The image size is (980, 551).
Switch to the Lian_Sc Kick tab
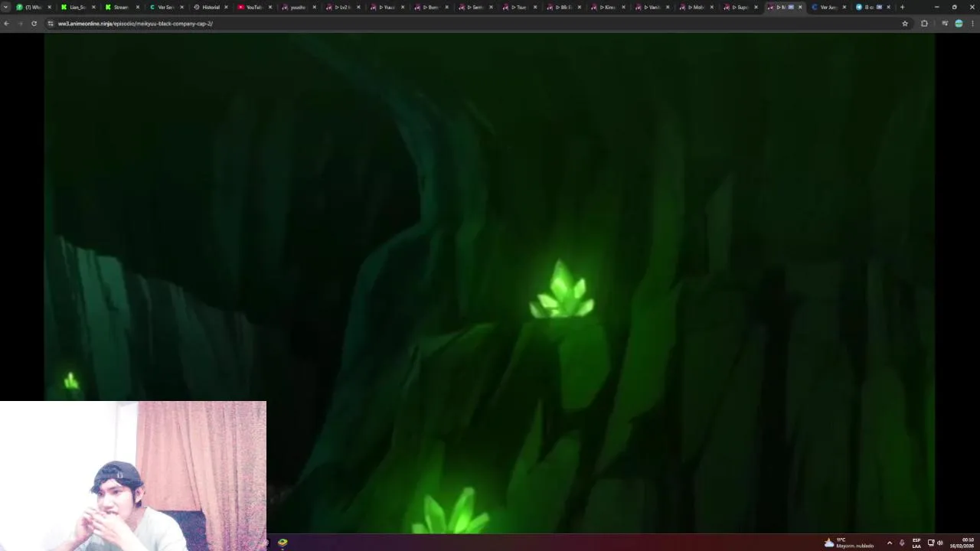(77, 7)
